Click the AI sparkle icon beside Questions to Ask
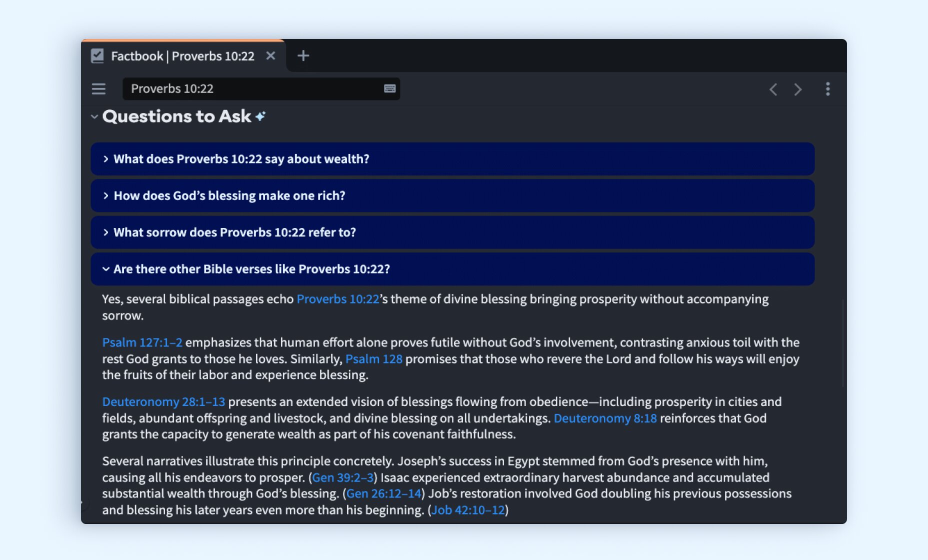 coord(260,116)
